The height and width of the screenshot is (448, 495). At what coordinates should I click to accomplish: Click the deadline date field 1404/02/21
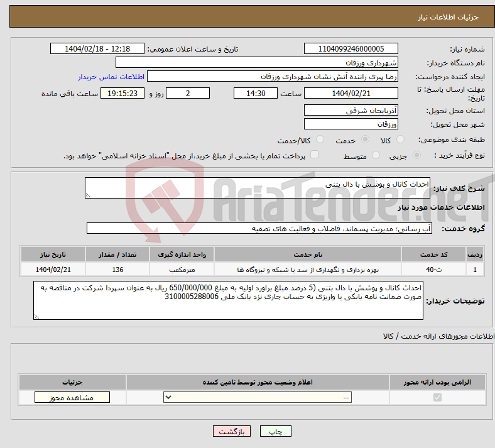pyautogui.click(x=351, y=93)
